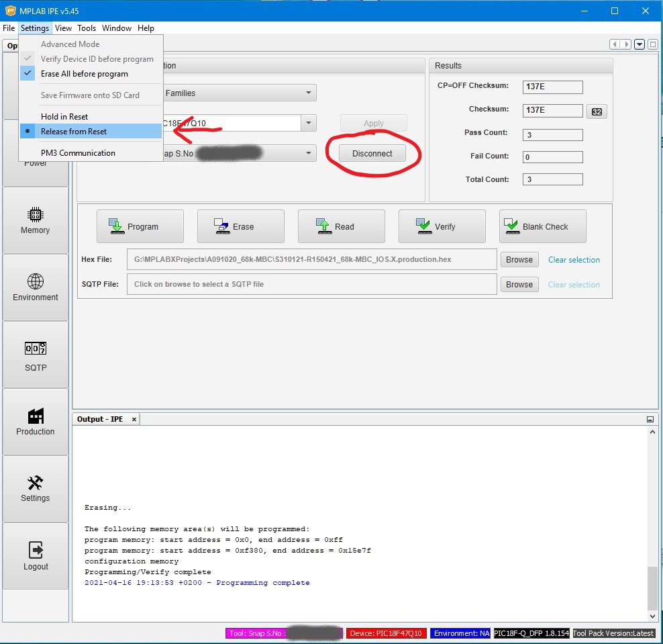
Task: Toggle Verify Device ID before program
Action: [x=91, y=59]
